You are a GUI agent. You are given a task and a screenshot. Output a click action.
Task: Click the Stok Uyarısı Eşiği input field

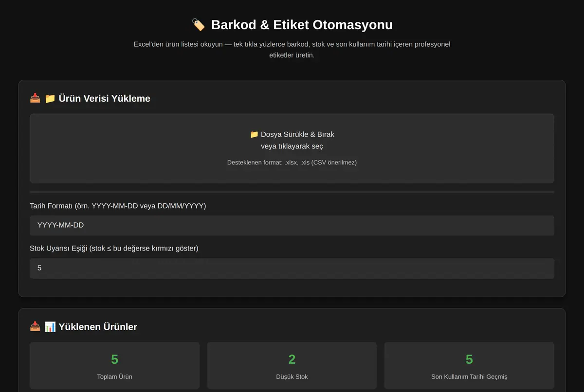click(x=292, y=268)
